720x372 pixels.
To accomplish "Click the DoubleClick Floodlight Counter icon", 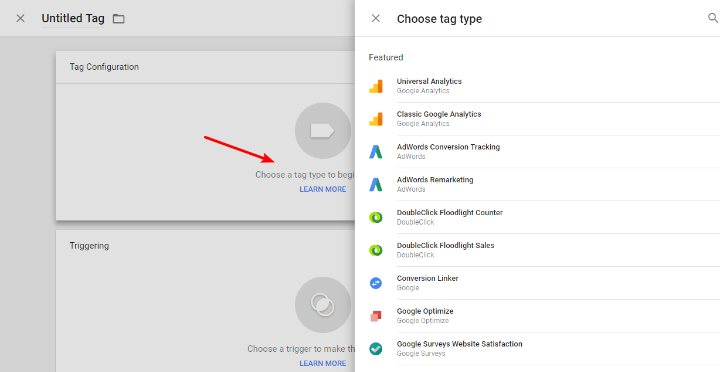I will point(376,217).
